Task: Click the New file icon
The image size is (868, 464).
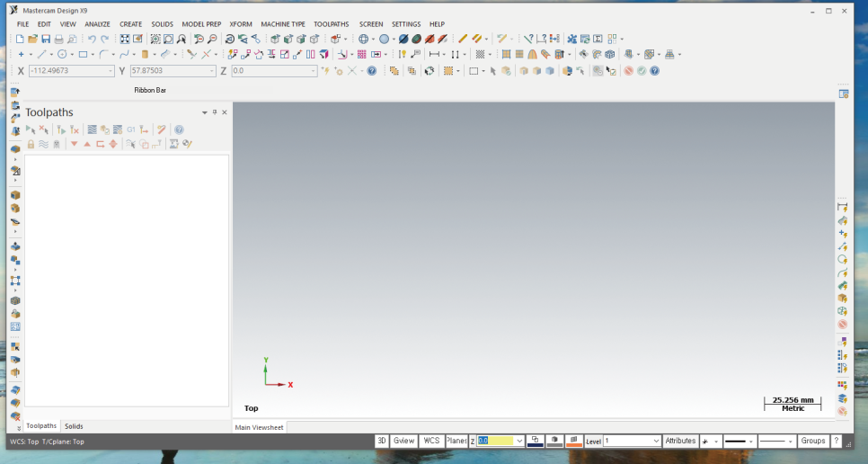Action: pyautogui.click(x=20, y=39)
